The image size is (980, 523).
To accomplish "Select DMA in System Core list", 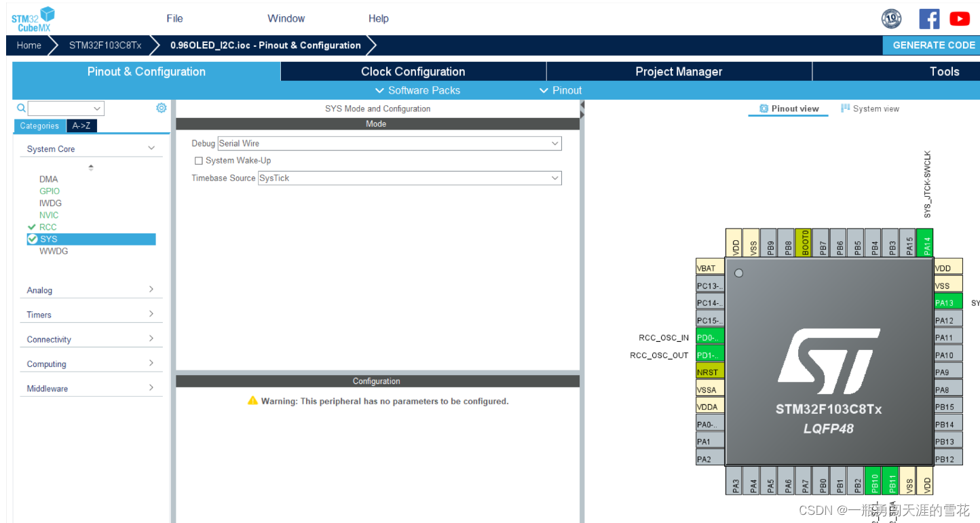I will tap(48, 179).
